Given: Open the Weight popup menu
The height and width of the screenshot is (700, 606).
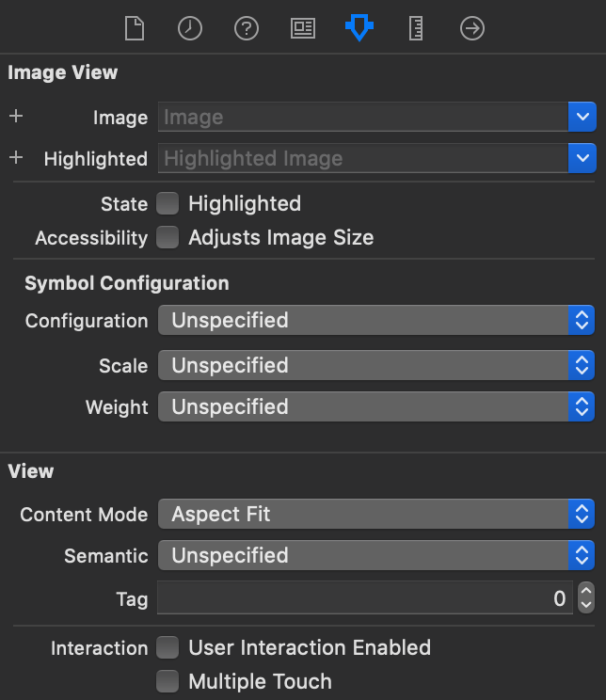Looking at the screenshot, I should 376,406.
